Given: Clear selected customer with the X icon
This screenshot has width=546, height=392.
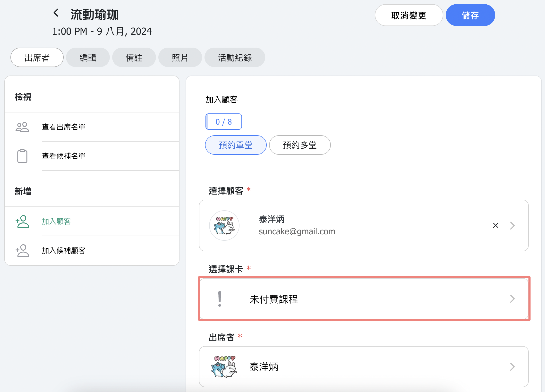Looking at the screenshot, I should (496, 226).
